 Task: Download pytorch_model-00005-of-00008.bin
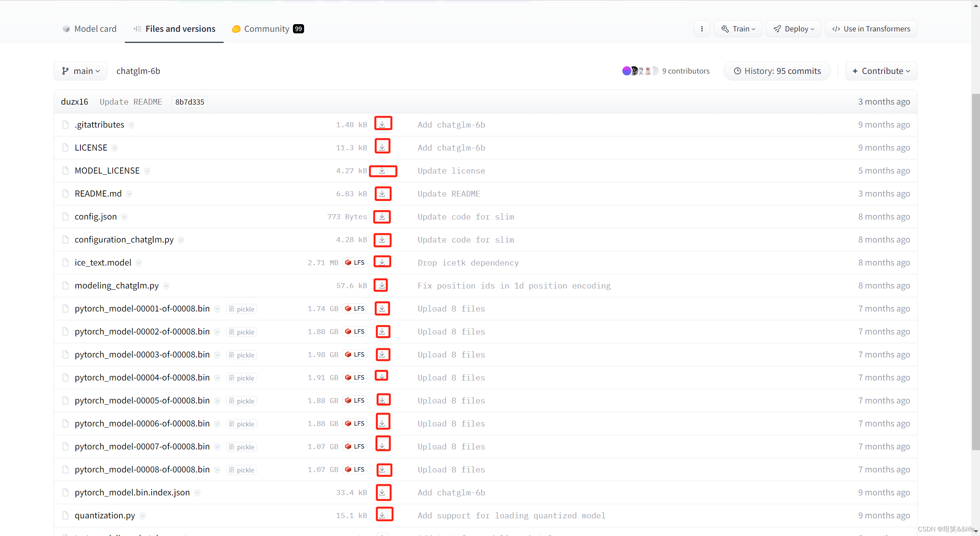click(382, 400)
